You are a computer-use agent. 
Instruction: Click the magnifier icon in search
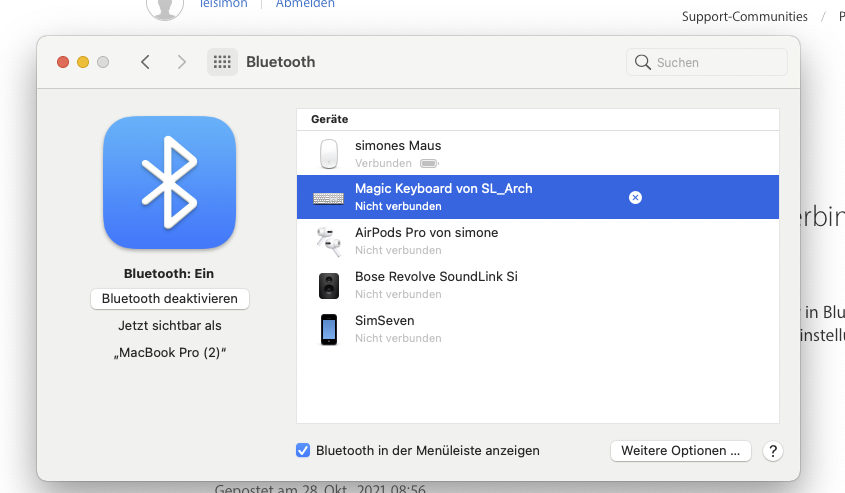pyautogui.click(x=642, y=62)
